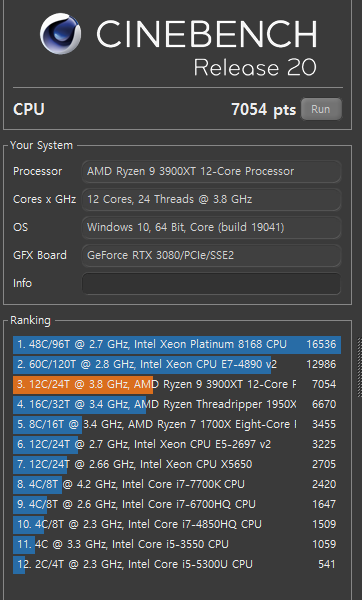Select the Core i5-3550 ranking row
Image resolution: width=362 pixels, height=600 pixels.
(177, 545)
